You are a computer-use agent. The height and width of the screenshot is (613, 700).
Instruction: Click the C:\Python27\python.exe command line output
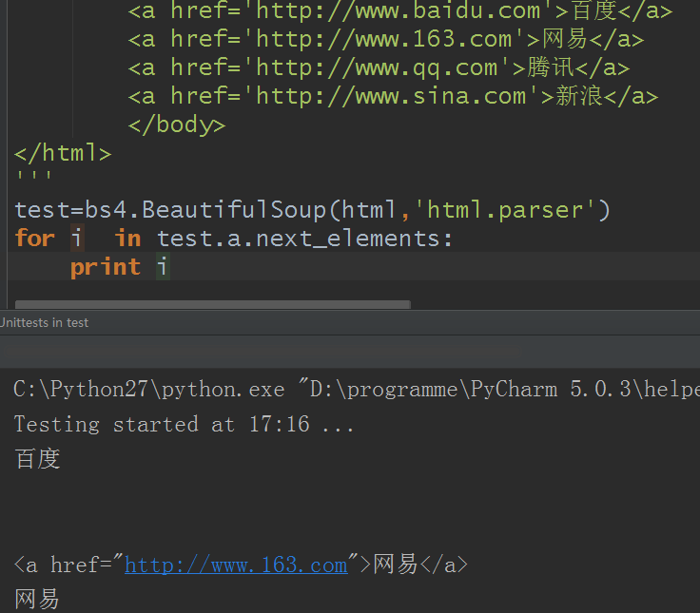357,389
